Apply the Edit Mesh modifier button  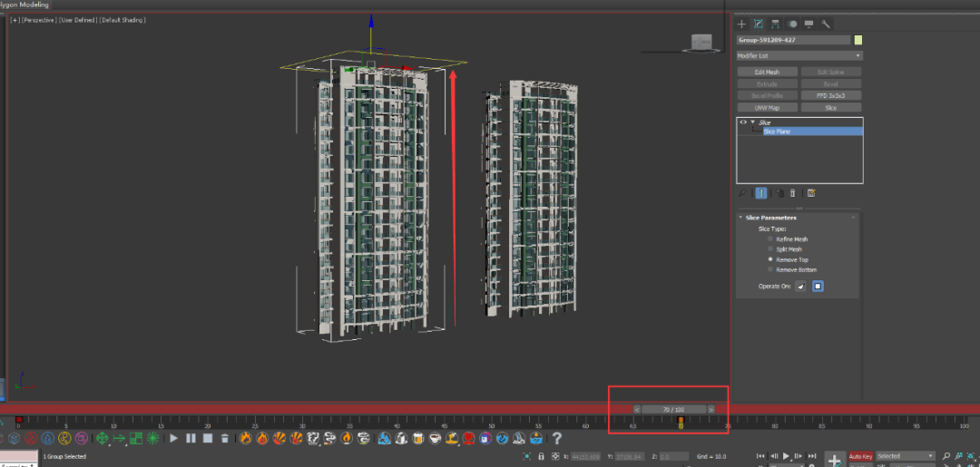[x=767, y=72]
